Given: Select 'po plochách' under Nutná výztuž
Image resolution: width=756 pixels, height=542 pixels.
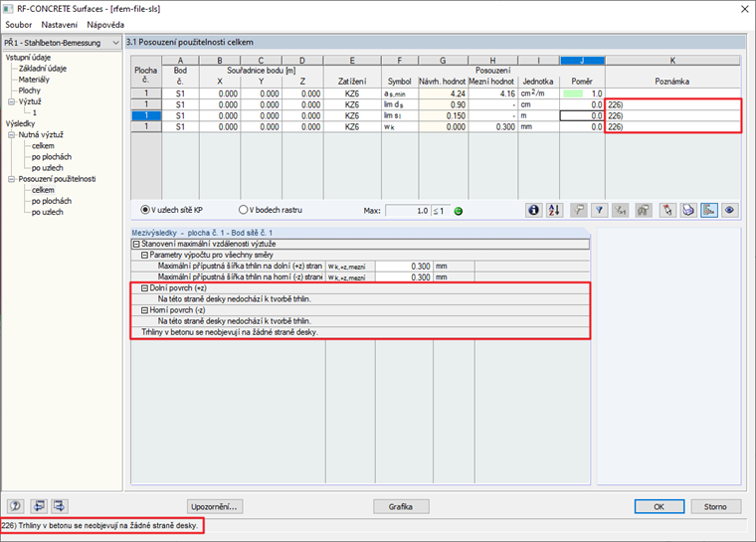Looking at the screenshot, I should pos(52,157).
